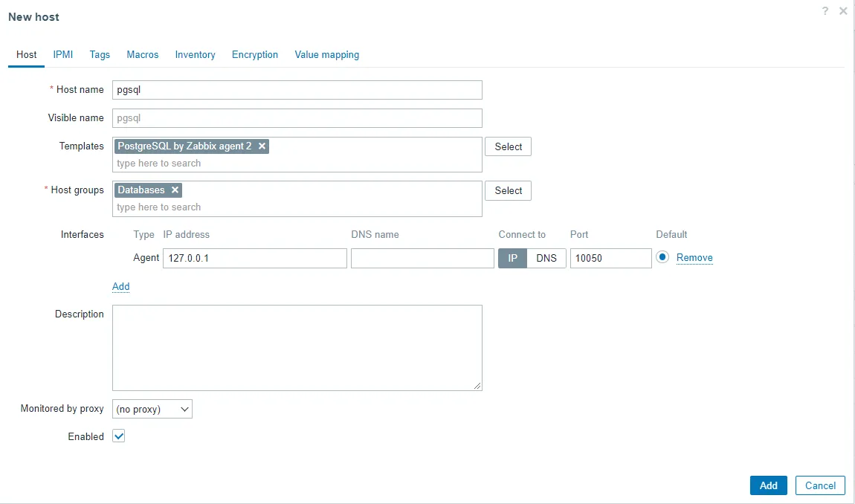Click Select button for Host groups
The height and width of the screenshot is (504, 855).
click(x=509, y=190)
